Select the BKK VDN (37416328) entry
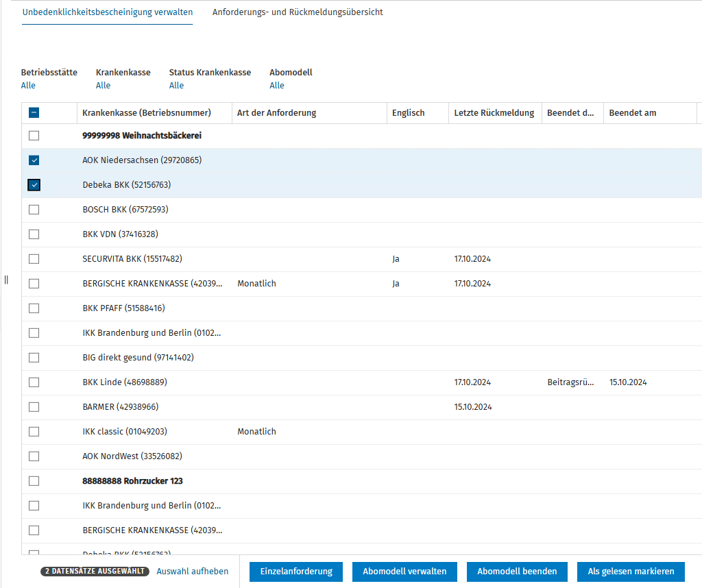The height and width of the screenshot is (588, 702). 120,234
